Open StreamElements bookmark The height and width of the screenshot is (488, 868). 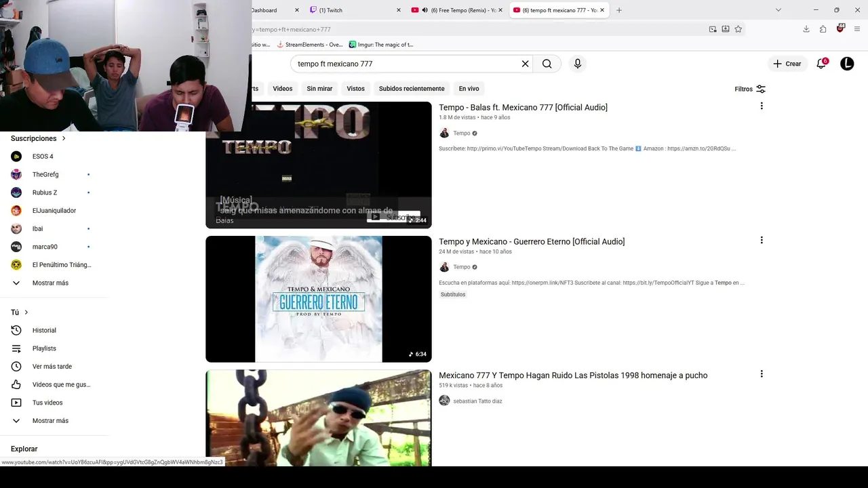(309, 45)
